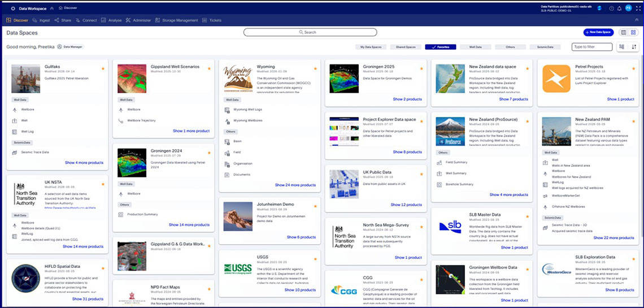Image resolution: width=644 pixels, height=308 pixels.
Task: Open the Connect menu
Action: 86,20
